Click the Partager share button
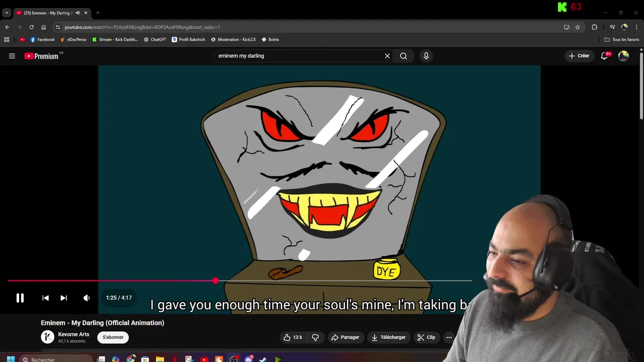 pos(345,337)
